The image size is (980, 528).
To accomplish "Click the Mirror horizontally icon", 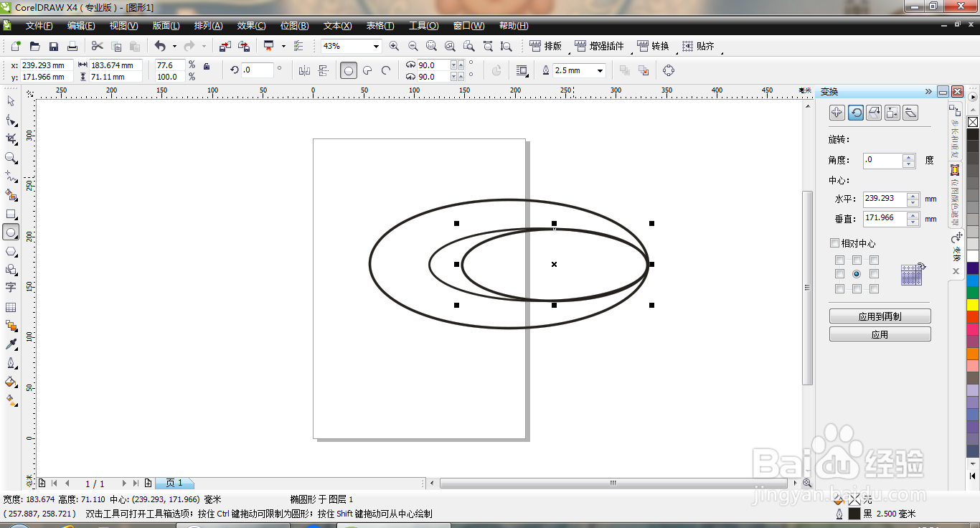I will [x=304, y=70].
